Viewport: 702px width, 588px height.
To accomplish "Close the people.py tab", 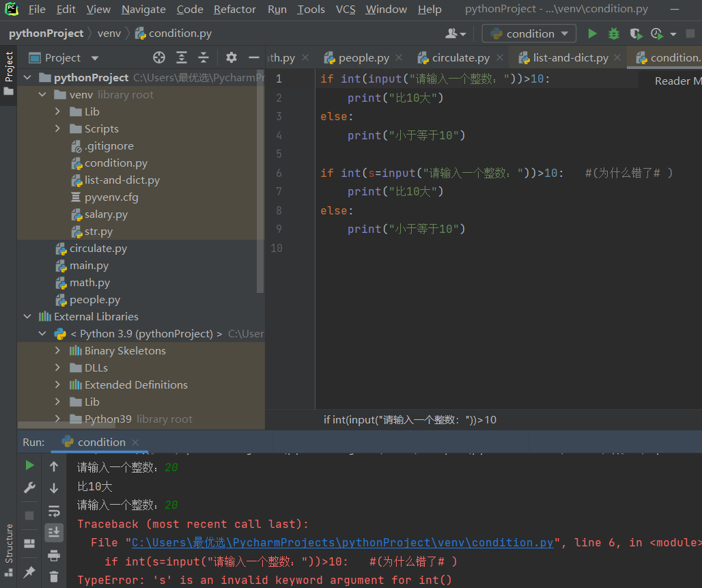I will (399, 57).
